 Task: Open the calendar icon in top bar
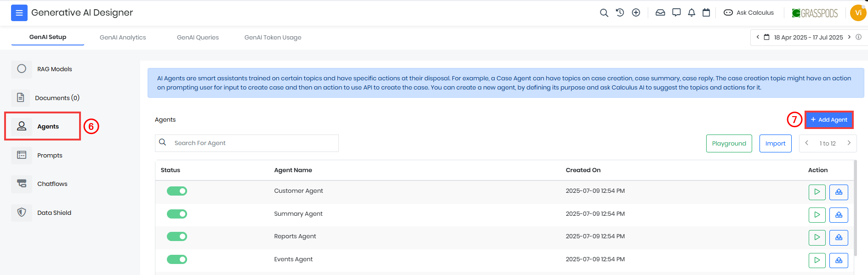(706, 13)
